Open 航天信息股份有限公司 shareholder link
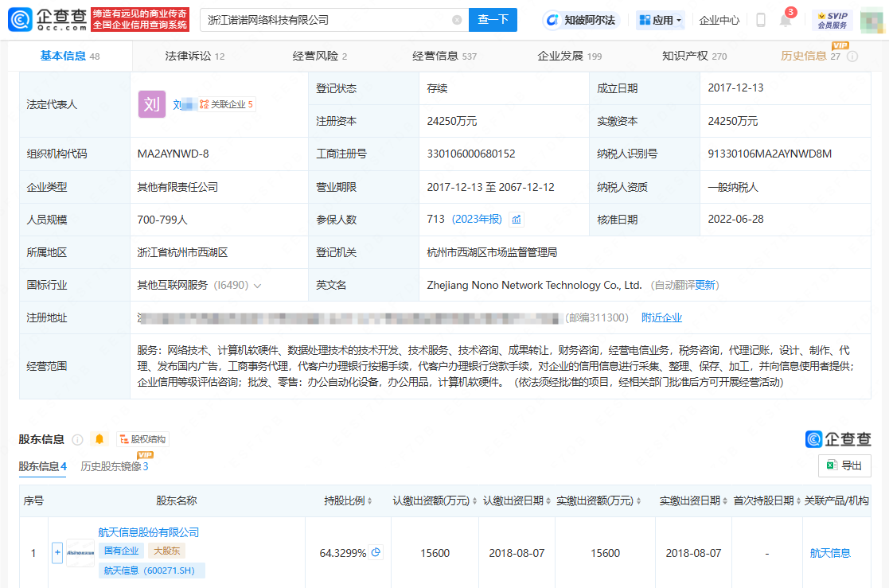The image size is (889, 588). 149,532
